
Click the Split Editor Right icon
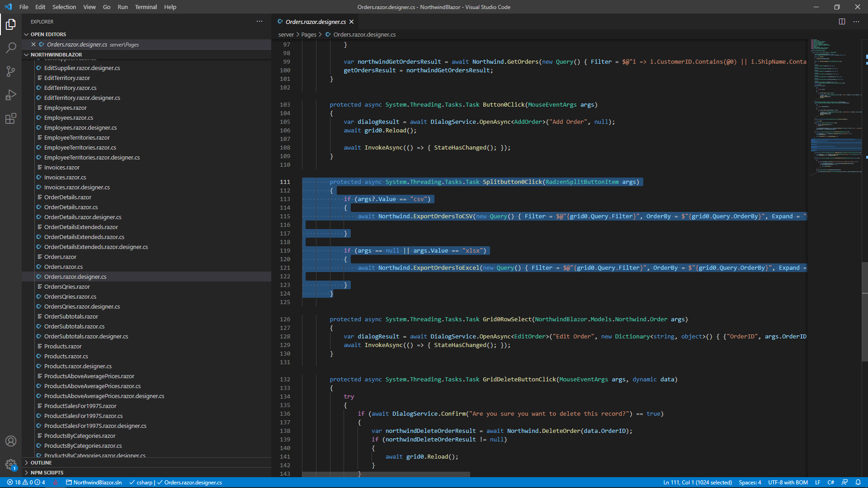point(842,22)
